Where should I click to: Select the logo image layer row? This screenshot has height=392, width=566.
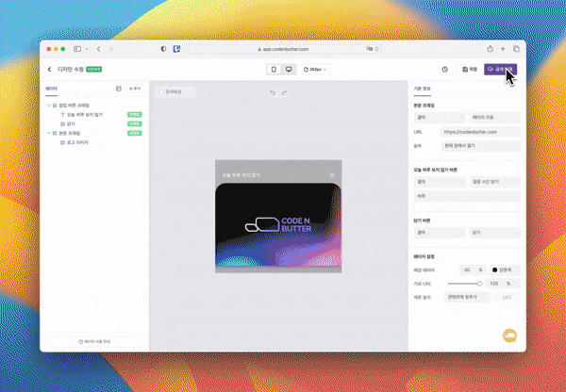(x=93, y=142)
